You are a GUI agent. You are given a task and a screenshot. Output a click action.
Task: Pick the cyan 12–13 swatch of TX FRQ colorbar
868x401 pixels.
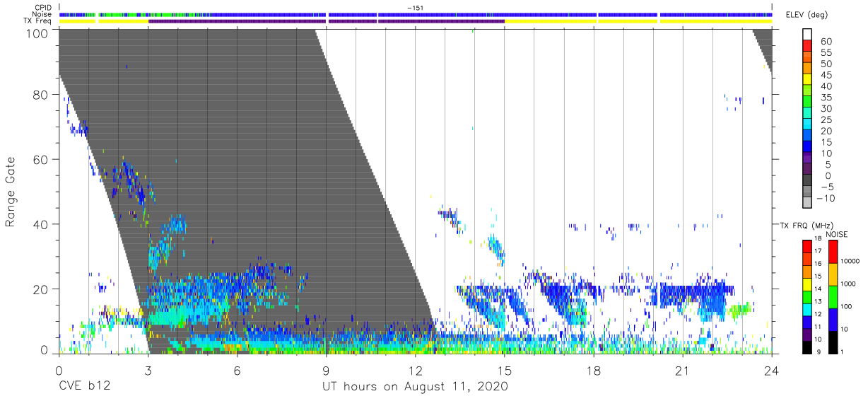coord(807,310)
